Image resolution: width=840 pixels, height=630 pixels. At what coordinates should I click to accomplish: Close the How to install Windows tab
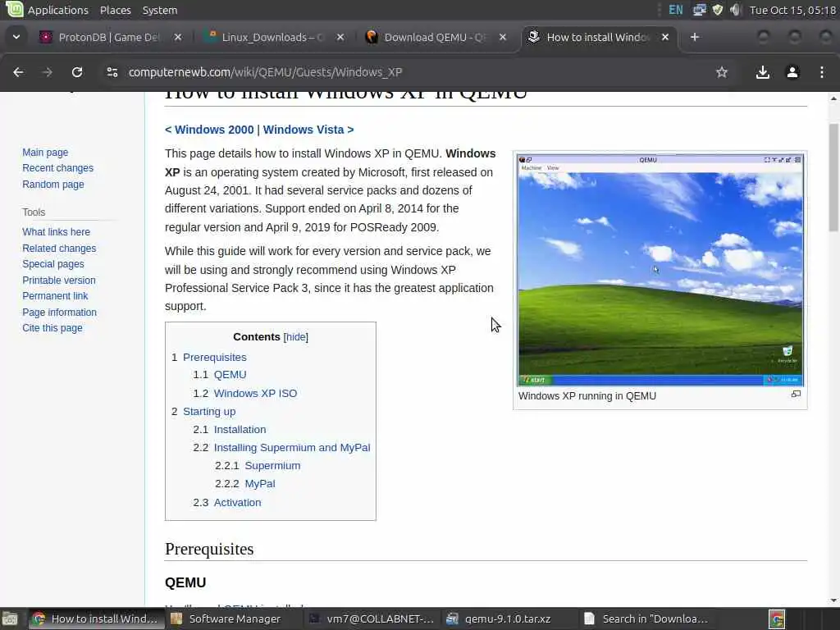664,37
